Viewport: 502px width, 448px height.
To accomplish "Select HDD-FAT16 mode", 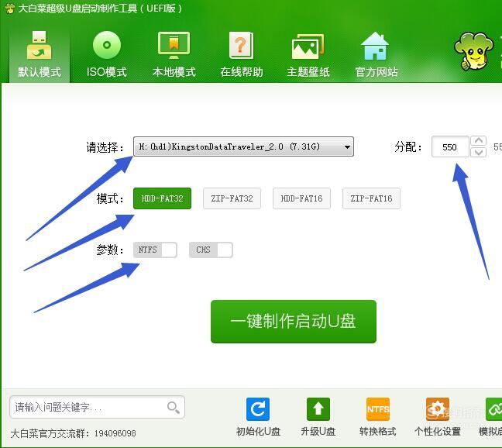I will pos(301,198).
